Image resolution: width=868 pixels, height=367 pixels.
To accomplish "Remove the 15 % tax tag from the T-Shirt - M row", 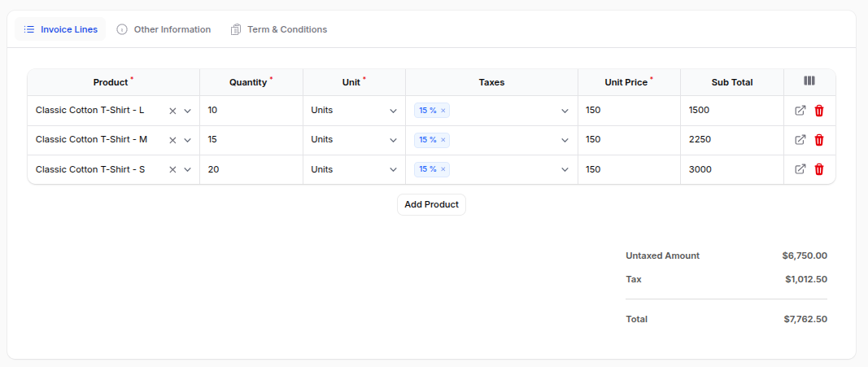I will point(443,140).
